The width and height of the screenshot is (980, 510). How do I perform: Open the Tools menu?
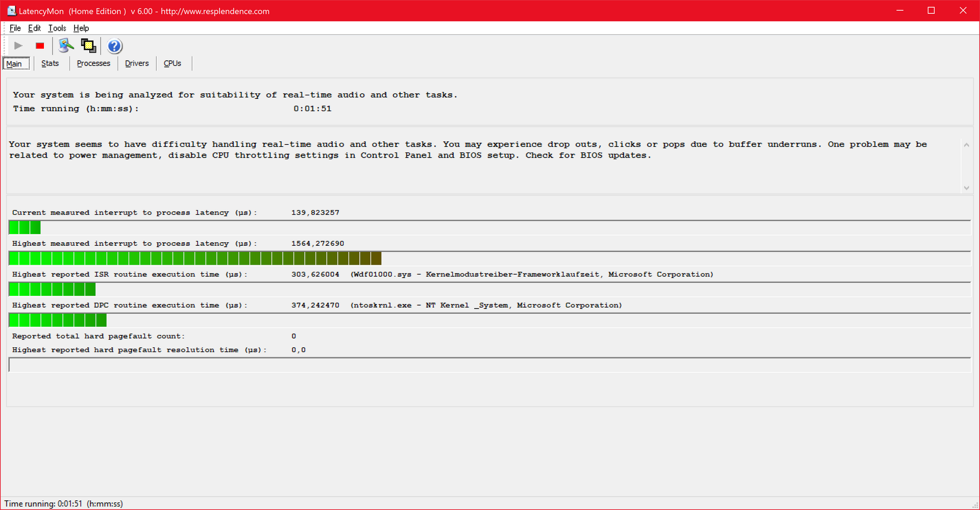[x=57, y=28]
